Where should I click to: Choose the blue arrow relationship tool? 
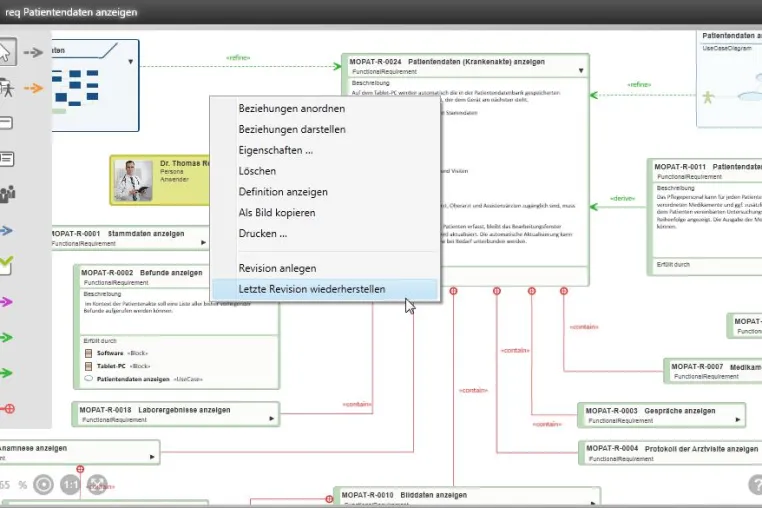tap(6, 230)
